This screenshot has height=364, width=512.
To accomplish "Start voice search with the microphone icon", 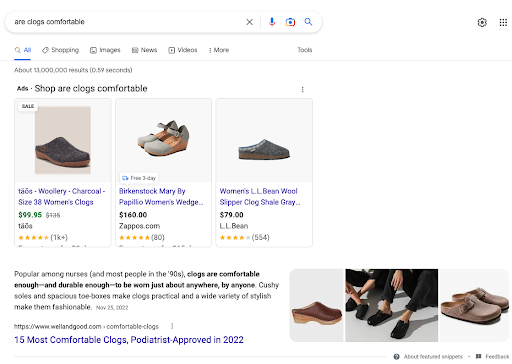I will coord(272,22).
